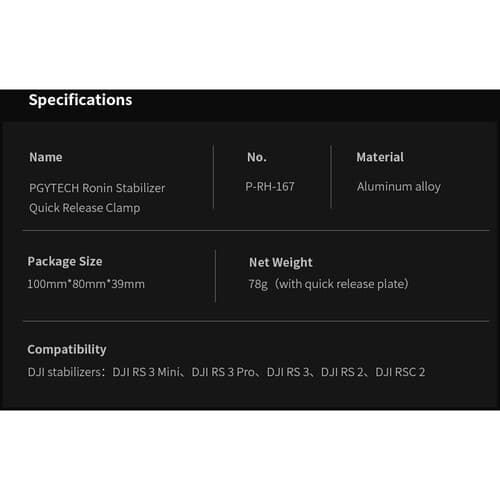Click DJI RS 2 entry
Screen dimensions: 500x500
(x=342, y=372)
